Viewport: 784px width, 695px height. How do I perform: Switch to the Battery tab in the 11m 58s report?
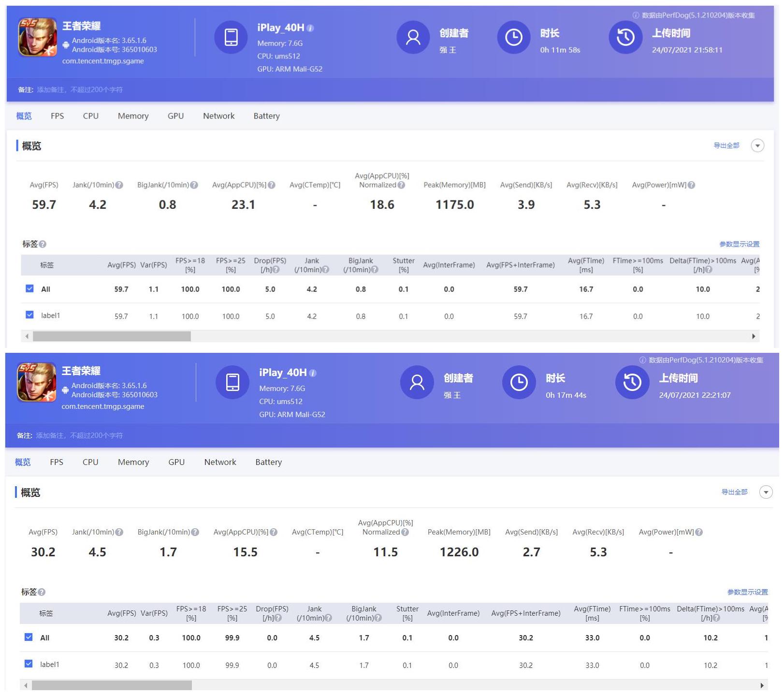click(x=267, y=116)
